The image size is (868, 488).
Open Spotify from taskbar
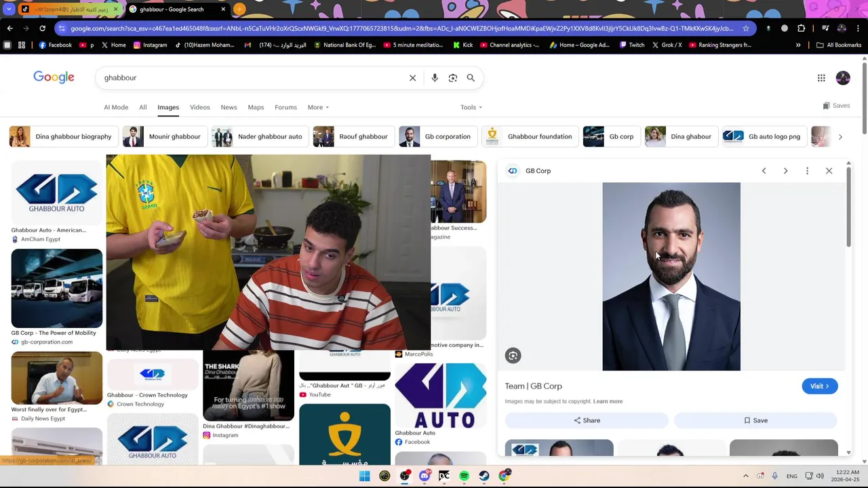(464, 476)
